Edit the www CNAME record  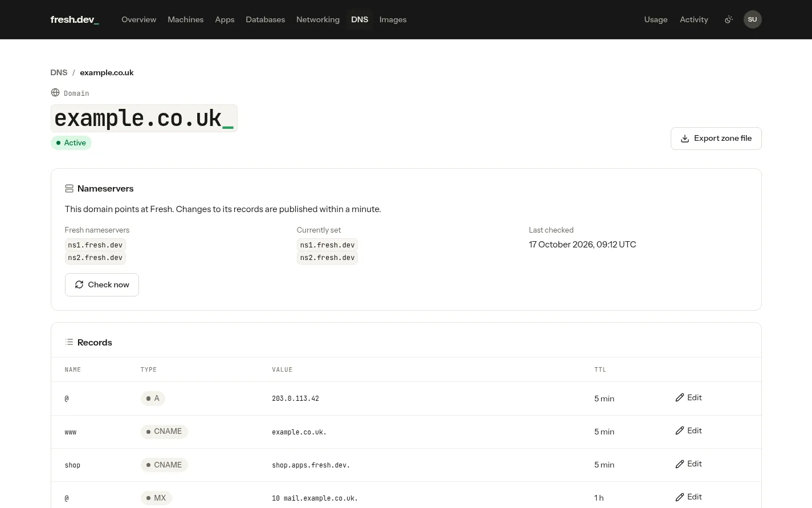point(688,430)
